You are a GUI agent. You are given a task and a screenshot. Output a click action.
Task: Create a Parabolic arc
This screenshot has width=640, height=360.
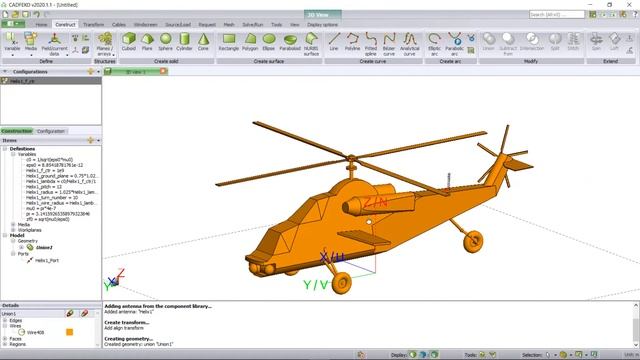click(x=454, y=44)
